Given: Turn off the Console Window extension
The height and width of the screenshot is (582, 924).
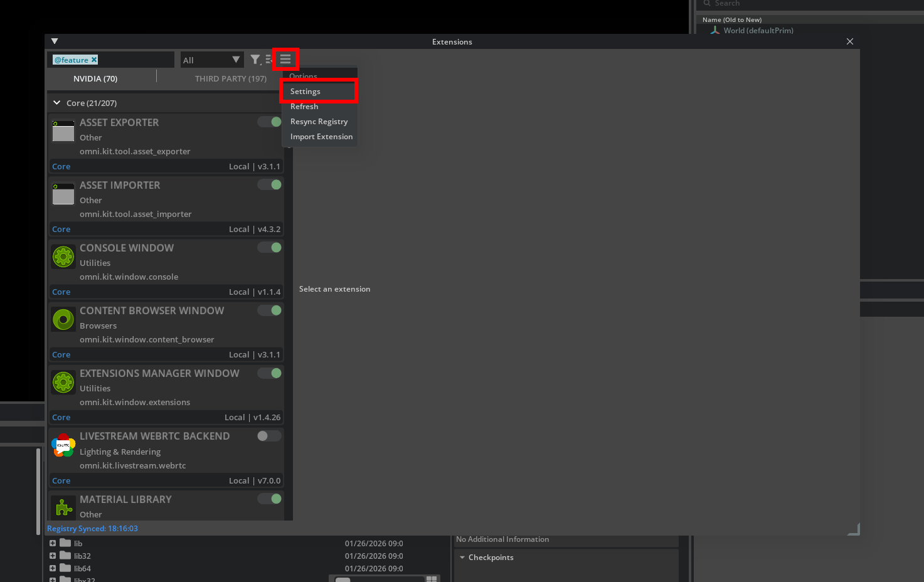Looking at the screenshot, I should point(270,248).
